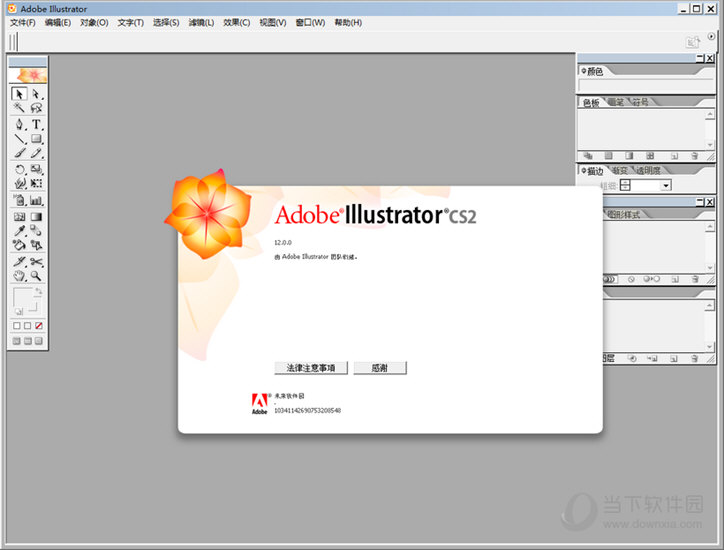Select the Line Segment tool
This screenshot has width=724, height=550.
tap(19, 139)
